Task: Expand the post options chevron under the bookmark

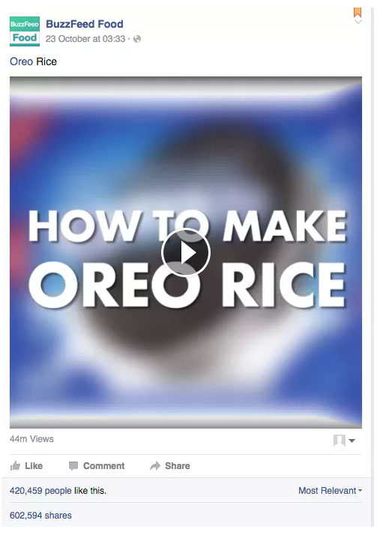Action: (x=358, y=22)
